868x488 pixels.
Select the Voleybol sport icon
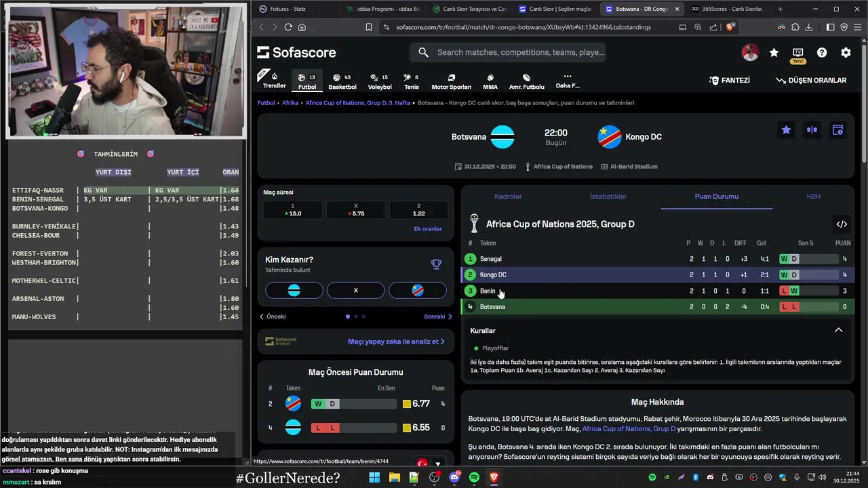click(380, 81)
